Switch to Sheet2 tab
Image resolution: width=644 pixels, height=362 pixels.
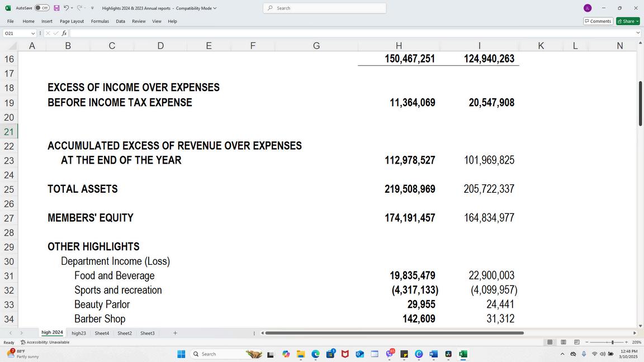click(x=125, y=334)
